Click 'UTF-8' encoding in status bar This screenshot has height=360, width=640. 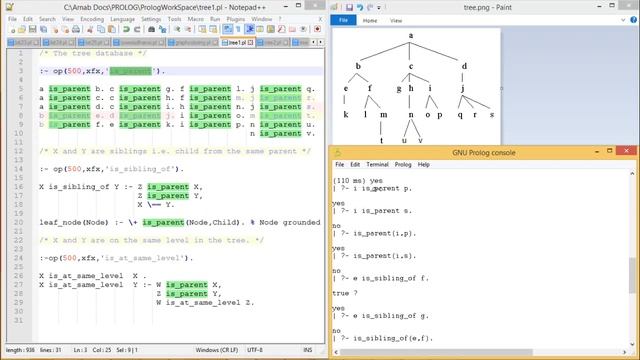coord(255,350)
